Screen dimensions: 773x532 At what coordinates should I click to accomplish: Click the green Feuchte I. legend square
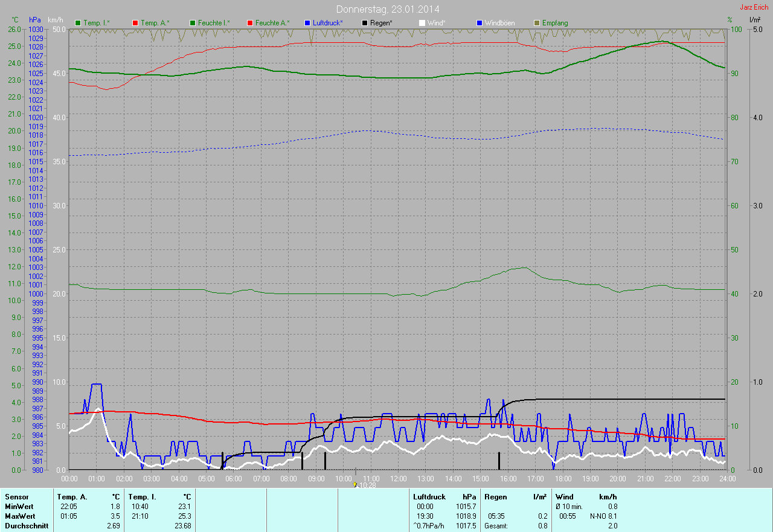coord(193,23)
